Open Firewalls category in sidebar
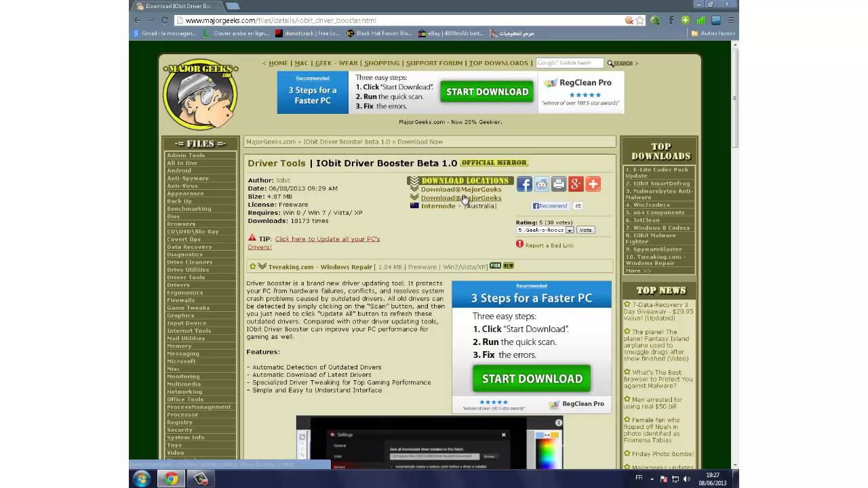The image size is (868, 488). click(181, 300)
